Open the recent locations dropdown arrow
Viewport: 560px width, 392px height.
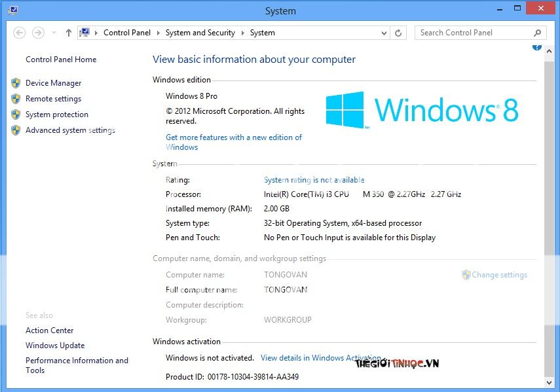54,33
